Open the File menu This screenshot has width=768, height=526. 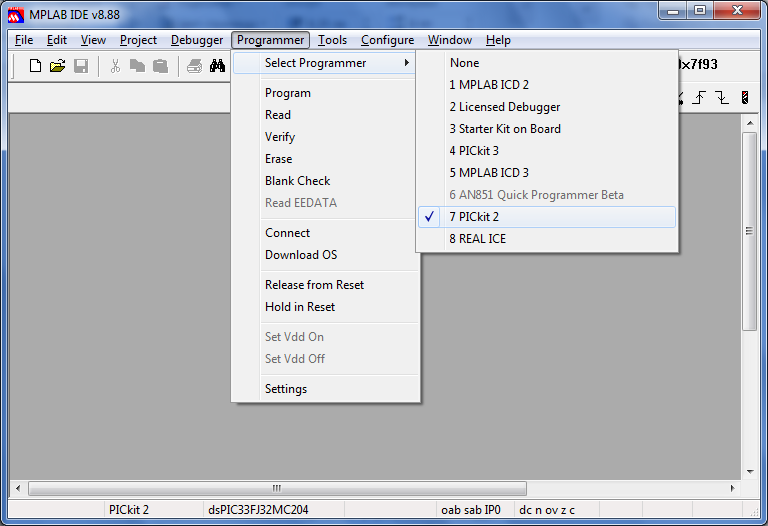(24, 40)
